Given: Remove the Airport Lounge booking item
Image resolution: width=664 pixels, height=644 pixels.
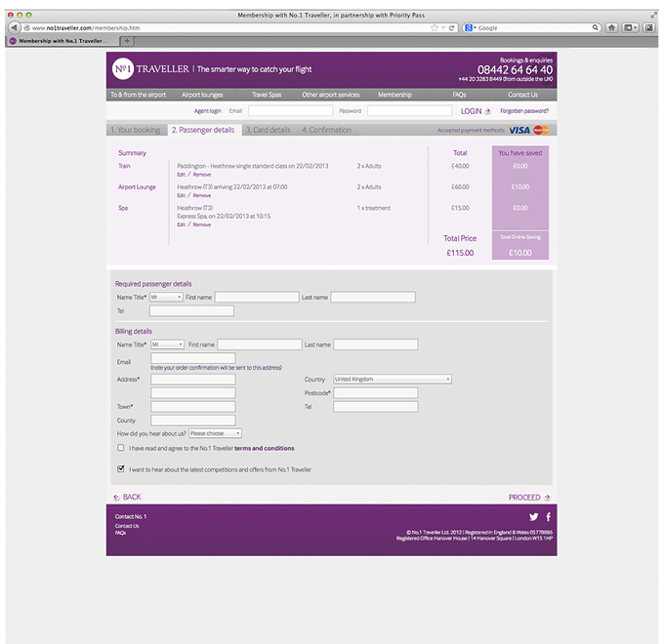Looking at the screenshot, I should (x=202, y=195).
